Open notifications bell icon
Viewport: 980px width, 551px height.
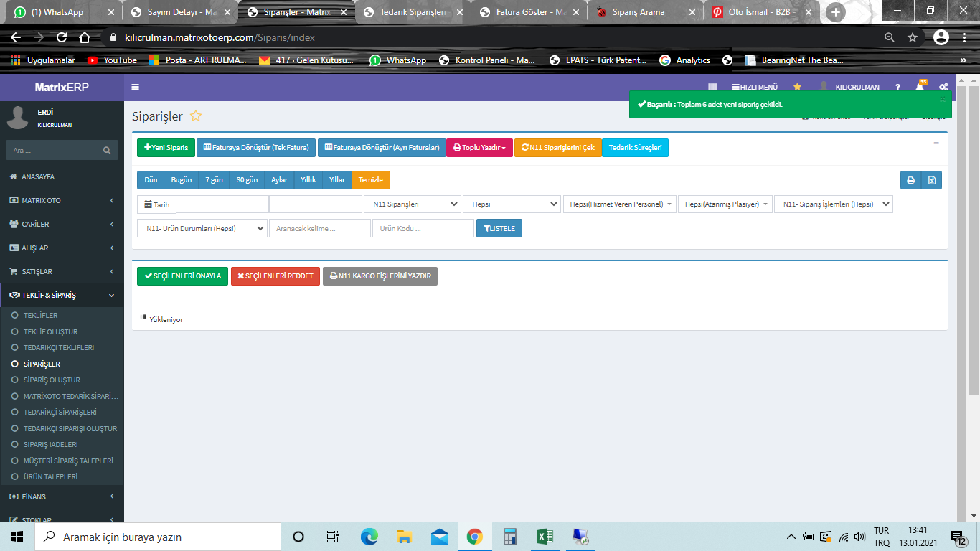pos(920,87)
